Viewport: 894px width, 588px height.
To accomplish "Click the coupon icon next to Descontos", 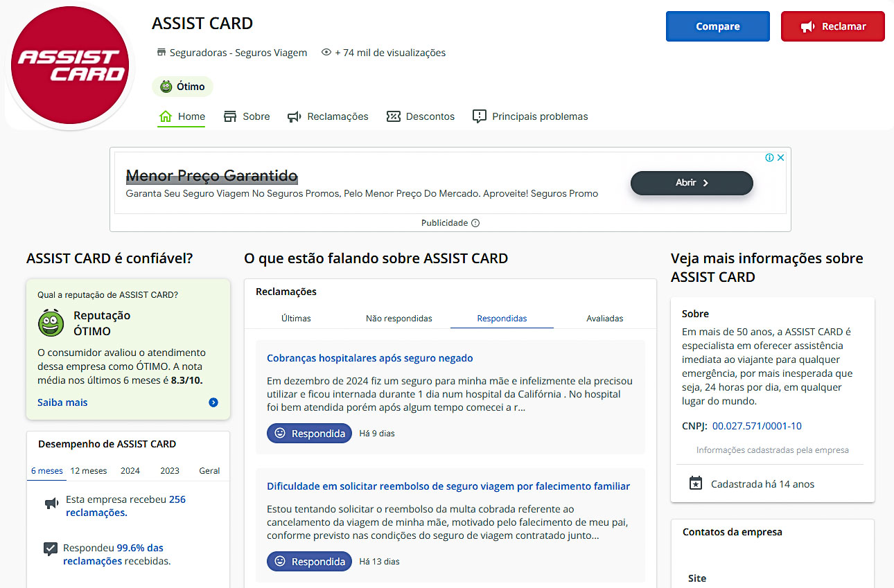I will coord(394,116).
